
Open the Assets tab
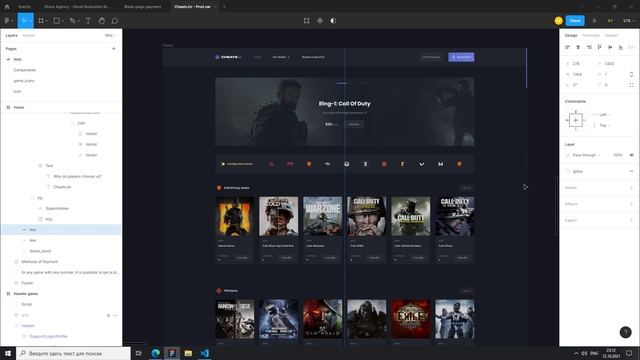29,36
